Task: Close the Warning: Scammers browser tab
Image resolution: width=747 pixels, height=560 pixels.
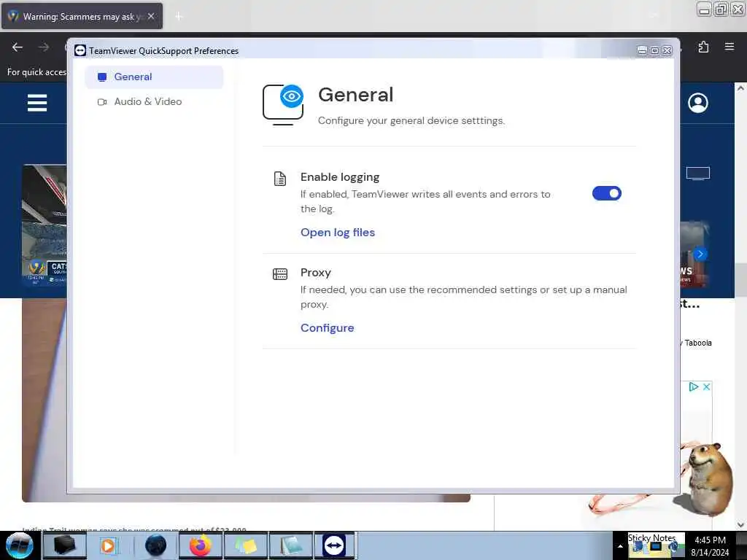Action: tap(151, 16)
